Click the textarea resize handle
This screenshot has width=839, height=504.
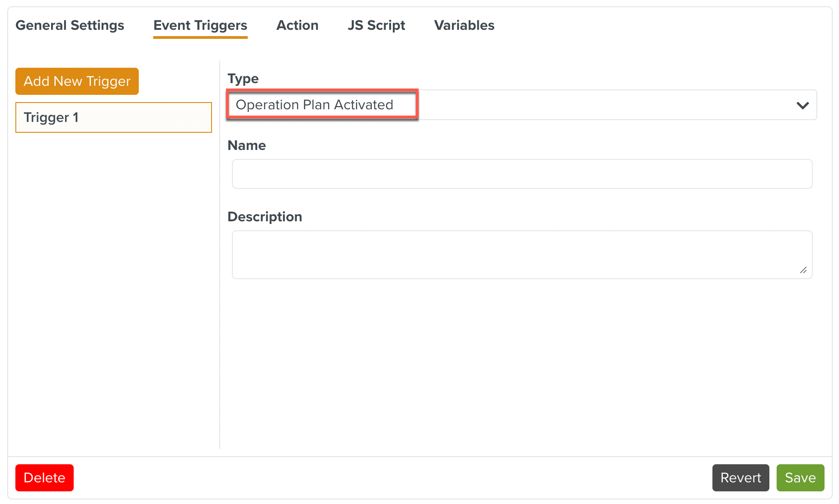pos(804,271)
